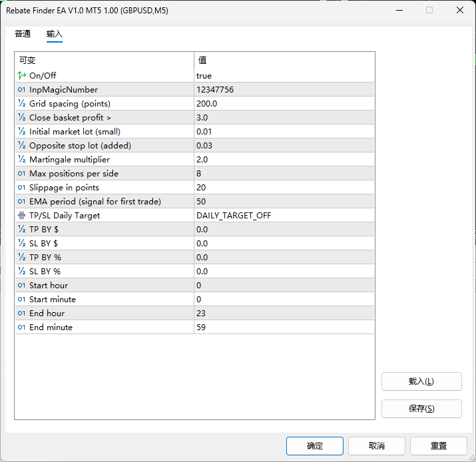Click the 保存(S) button

[421, 409]
